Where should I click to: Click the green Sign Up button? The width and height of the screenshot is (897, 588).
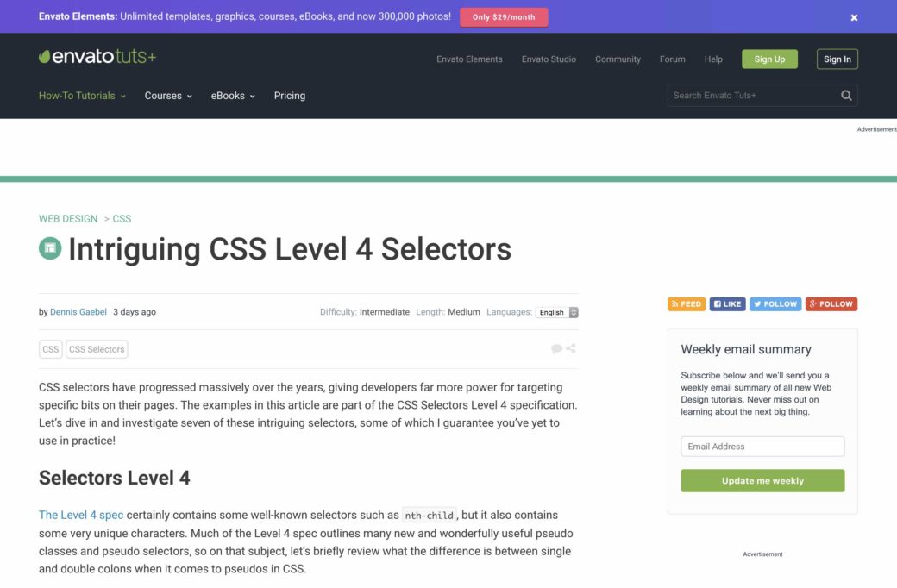click(x=769, y=59)
